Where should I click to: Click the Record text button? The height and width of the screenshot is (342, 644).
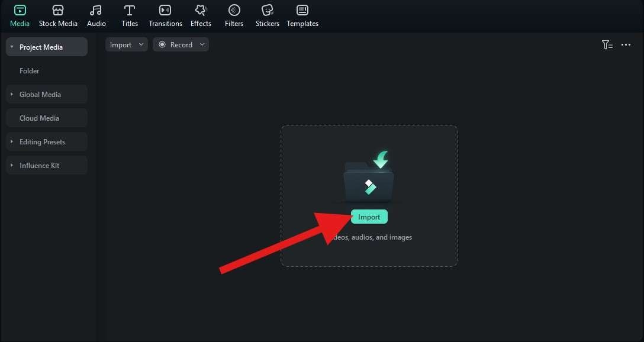(x=181, y=45)
